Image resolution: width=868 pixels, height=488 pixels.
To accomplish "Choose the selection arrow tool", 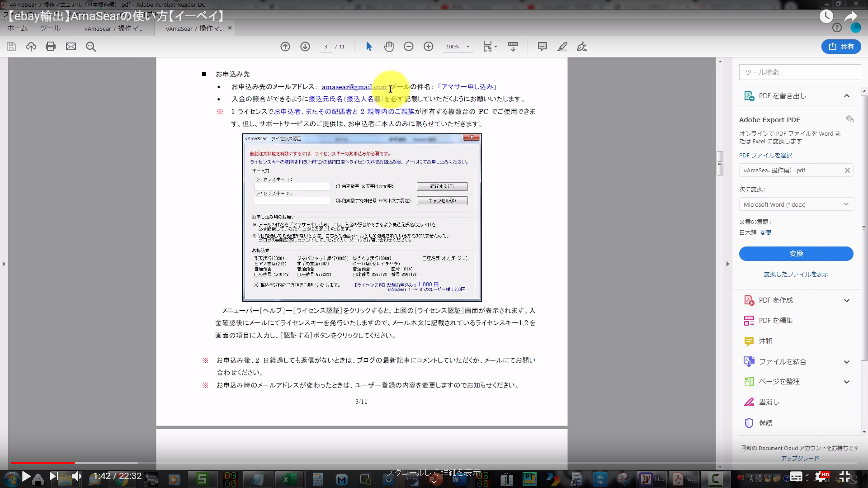I will coord(369,47).
